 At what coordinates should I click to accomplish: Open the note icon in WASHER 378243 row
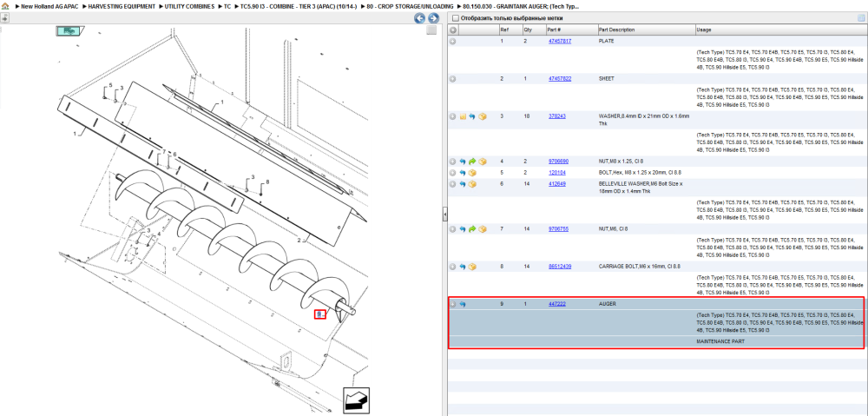463,116
